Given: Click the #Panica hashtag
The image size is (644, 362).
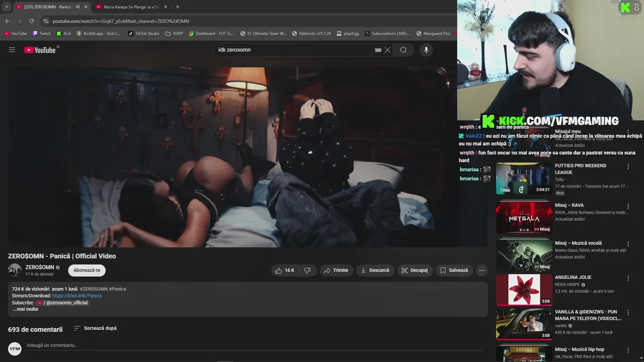Looking at the screenshot, I should click(118, 289).
